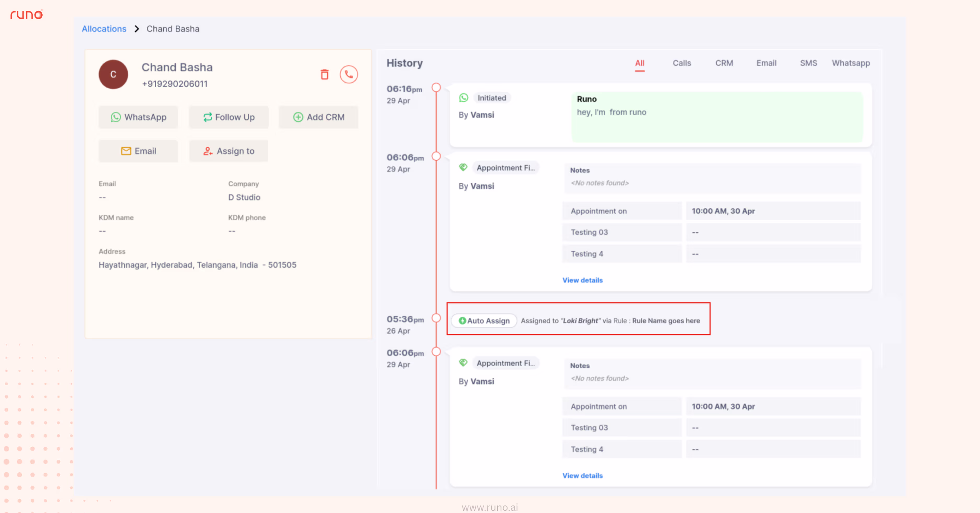Click the refresh icon on Follow Up
The width and height of the screenshot is (980, 513).
(207, 117)
